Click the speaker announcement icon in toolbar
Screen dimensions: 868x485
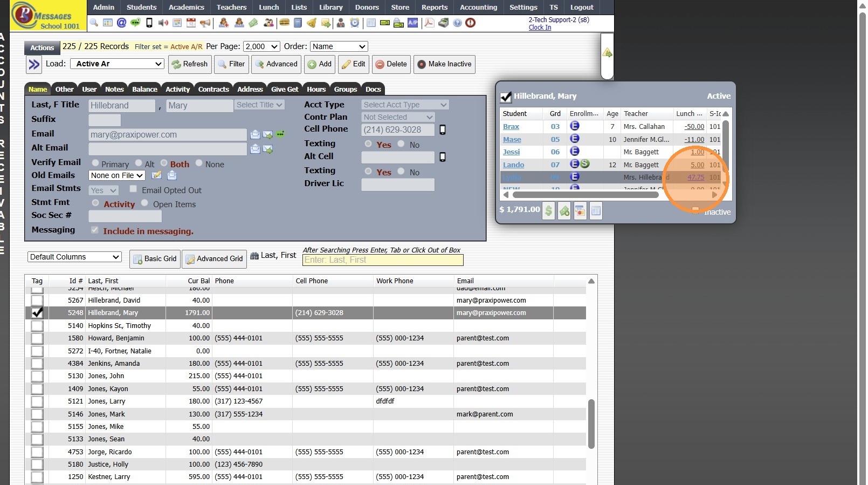163,23
